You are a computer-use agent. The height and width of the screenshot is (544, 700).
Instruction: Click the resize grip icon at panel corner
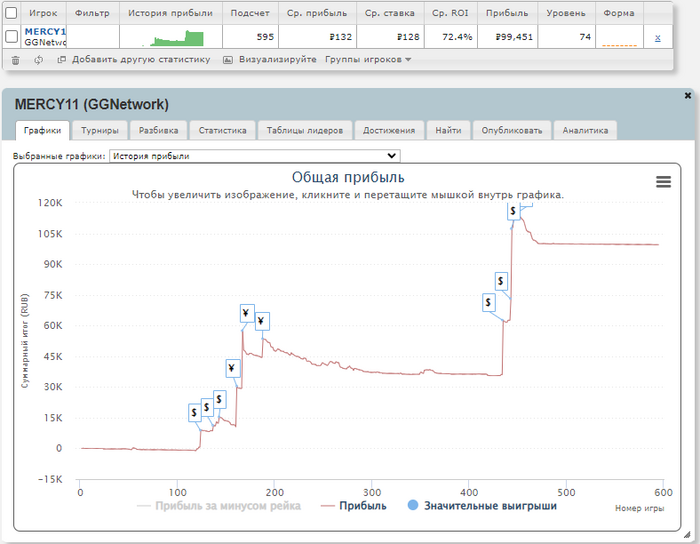tap(687, 535)
